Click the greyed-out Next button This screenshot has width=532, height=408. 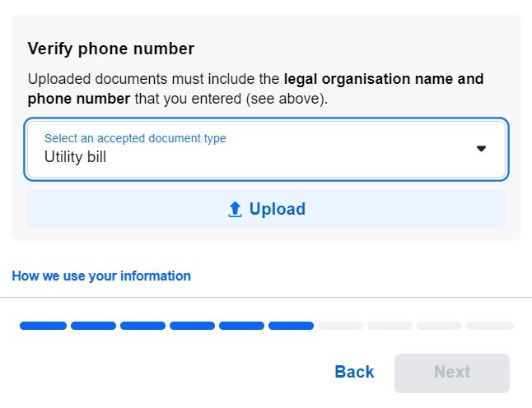pyautogui.click(x=452, y=373)
